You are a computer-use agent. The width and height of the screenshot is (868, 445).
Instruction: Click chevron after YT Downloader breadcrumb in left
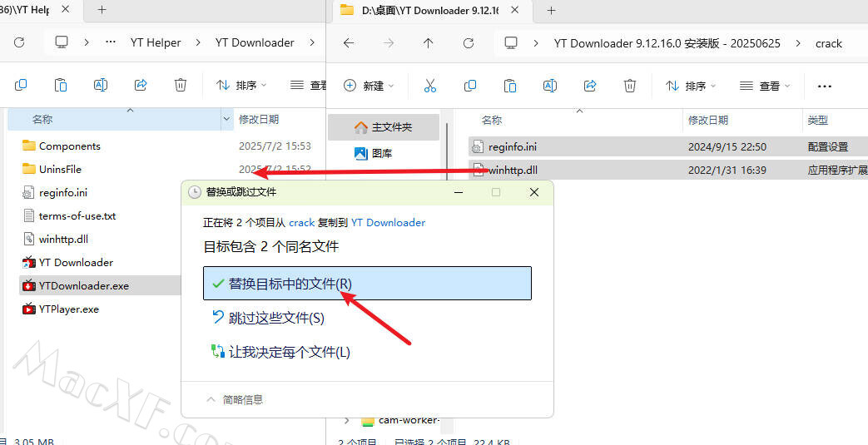tap(312, 42)
